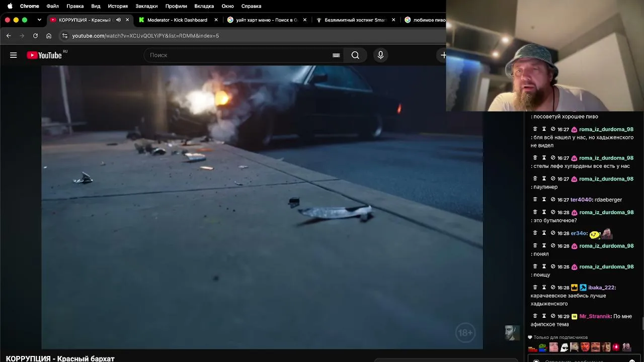Open Mr_Strannik user profile in chat
644x362 pixels.
(x=595, y=316)
